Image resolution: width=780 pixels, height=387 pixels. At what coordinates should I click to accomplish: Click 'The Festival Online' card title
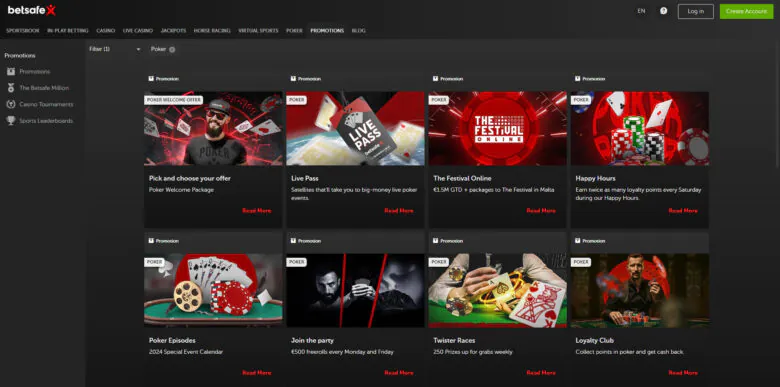(462, 178)
